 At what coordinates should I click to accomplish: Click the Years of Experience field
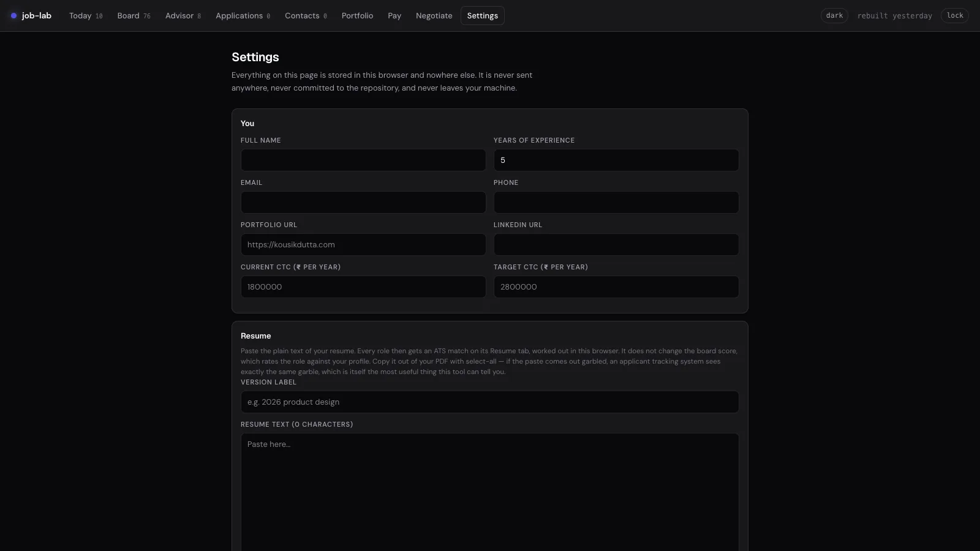[x=616, y=160]
